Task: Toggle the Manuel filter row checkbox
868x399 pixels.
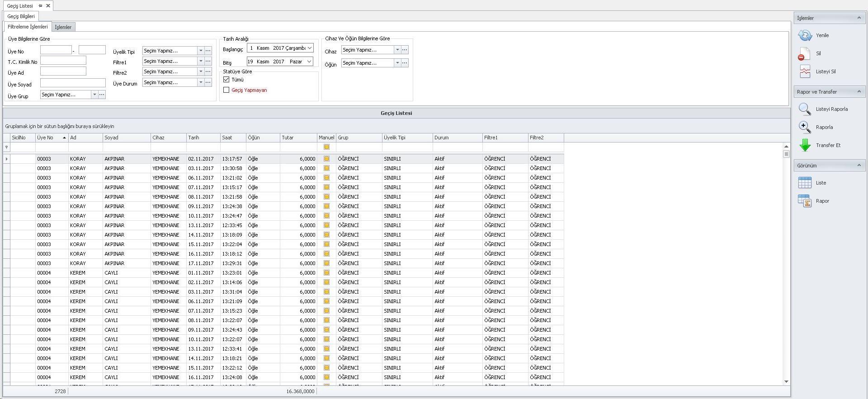Action: point(326,147)
